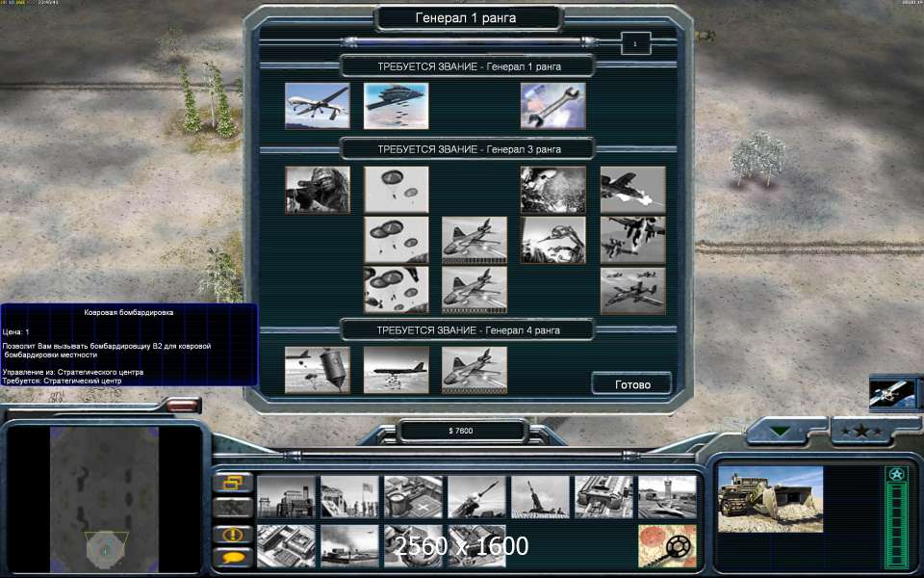The height and width of the screenshot is (578, 924).
Task: Select the three A-10 formation strike icon
Action: tap(633, 290)
